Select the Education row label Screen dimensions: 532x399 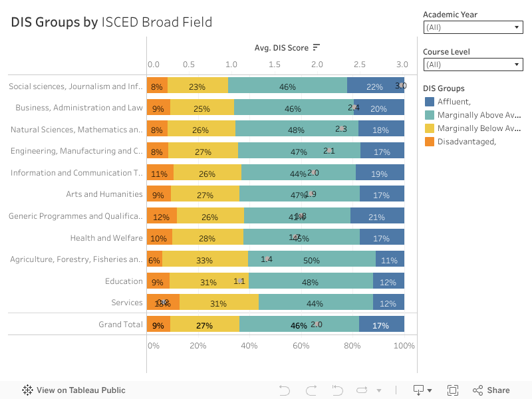pyautogui.click(x=124, y=281)
